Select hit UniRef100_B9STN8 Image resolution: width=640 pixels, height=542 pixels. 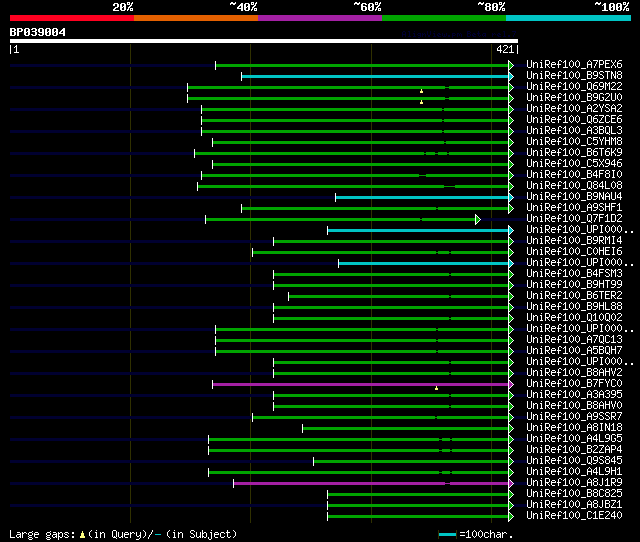point(574,76)
